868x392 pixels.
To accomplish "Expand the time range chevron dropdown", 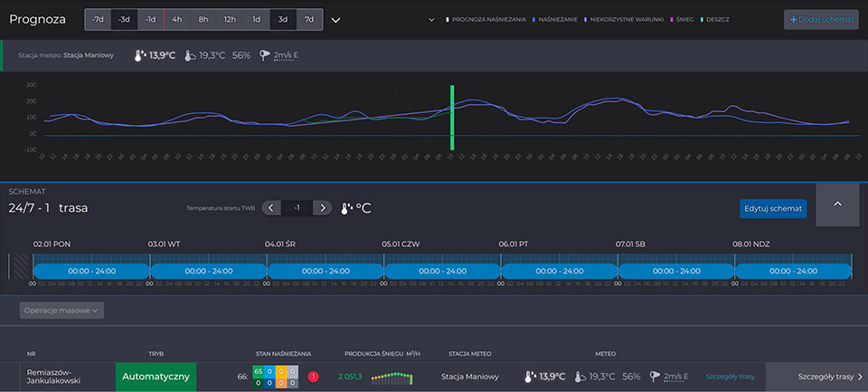I will (x=336, y=20).
